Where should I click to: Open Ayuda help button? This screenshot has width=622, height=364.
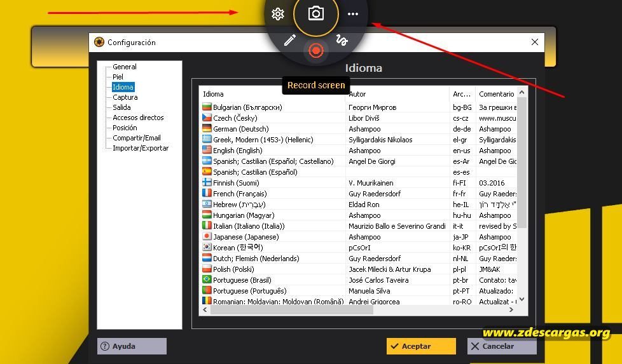132,346
